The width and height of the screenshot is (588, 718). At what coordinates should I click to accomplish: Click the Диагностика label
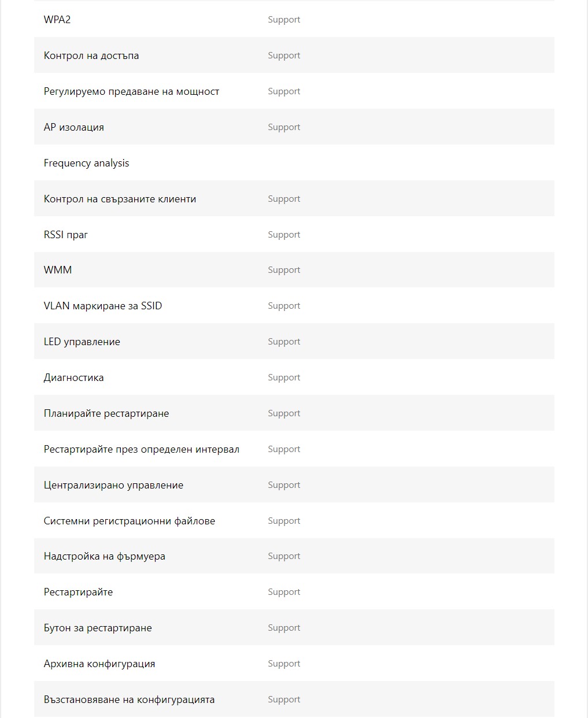[74, 377]
